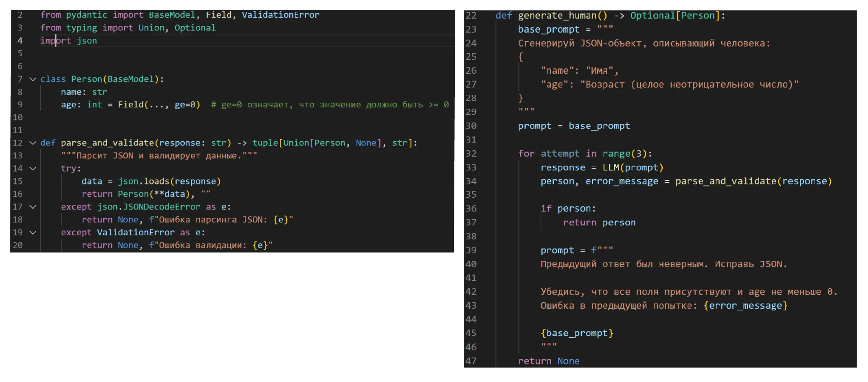The image size is (868, 382).
Task: Click 'prompt = base_prompt' line
Action: point(574,126)
